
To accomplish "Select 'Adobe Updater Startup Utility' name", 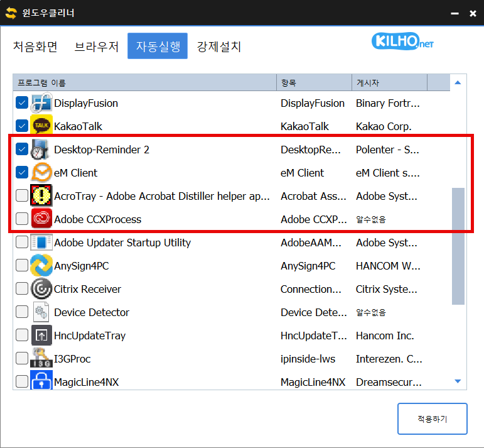I will [x=122, y=243].
